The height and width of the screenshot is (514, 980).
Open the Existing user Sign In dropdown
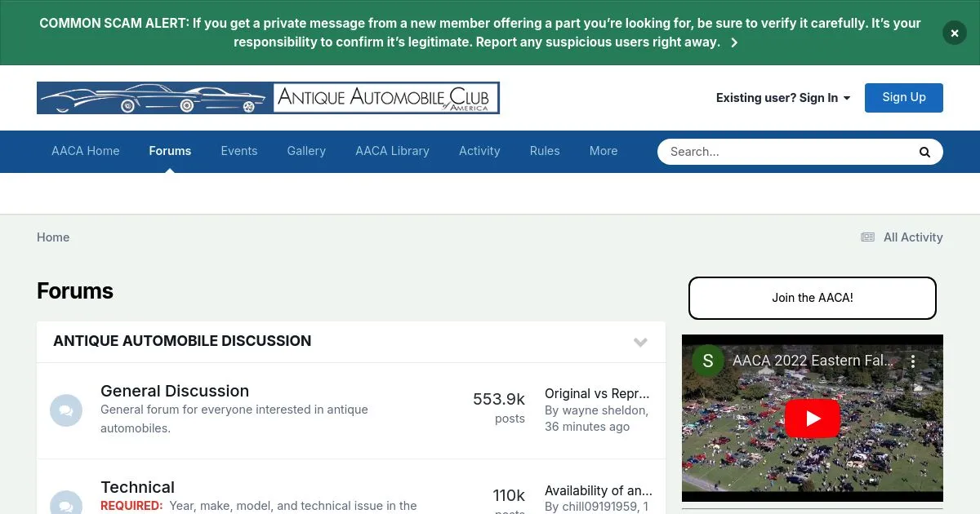click(x=783, y=98)
